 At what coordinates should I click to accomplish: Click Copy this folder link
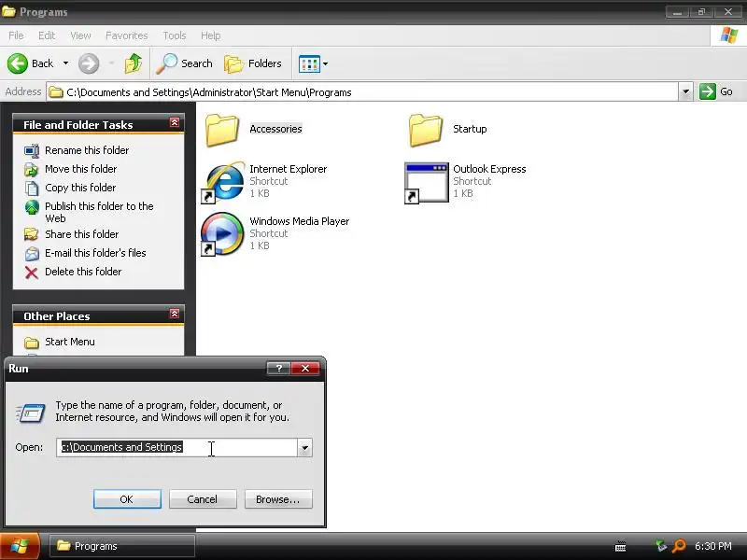(80, 188)
